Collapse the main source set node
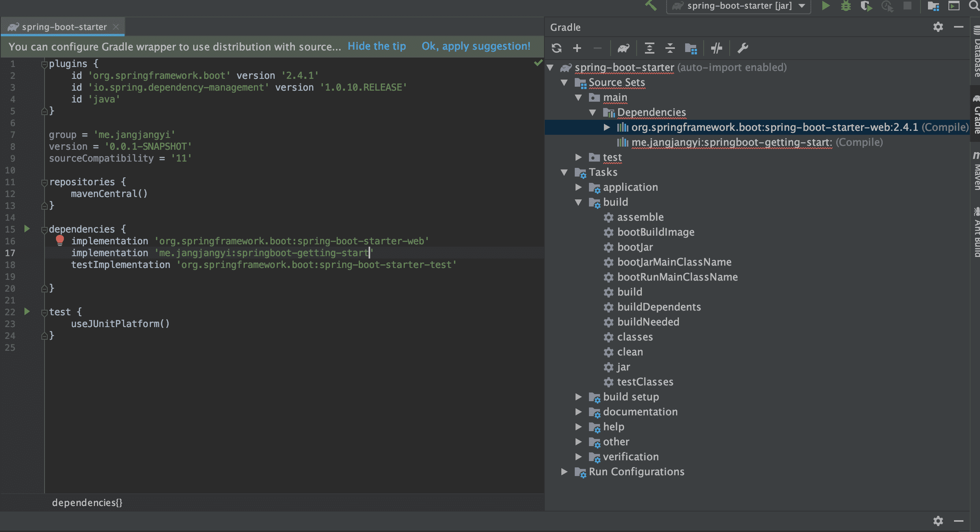Image resolution: width=980 pixels, height=532 pixels. pos(578,97)
